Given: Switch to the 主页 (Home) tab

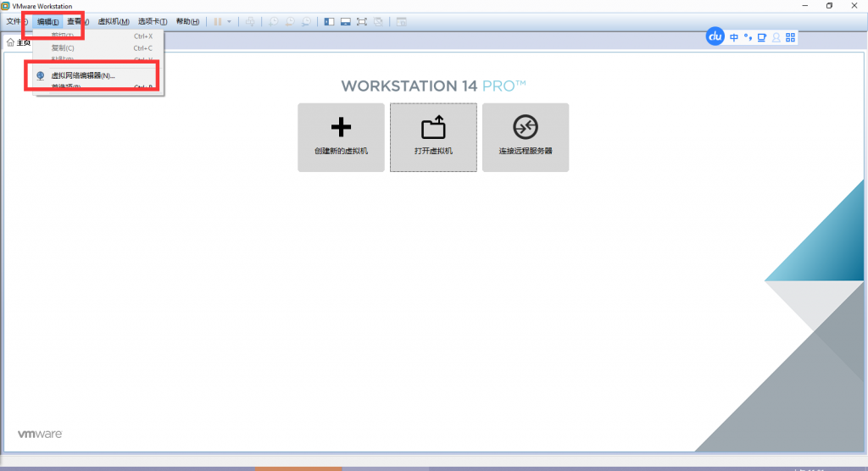Looking at the screenshot, I should pos(19,42).
